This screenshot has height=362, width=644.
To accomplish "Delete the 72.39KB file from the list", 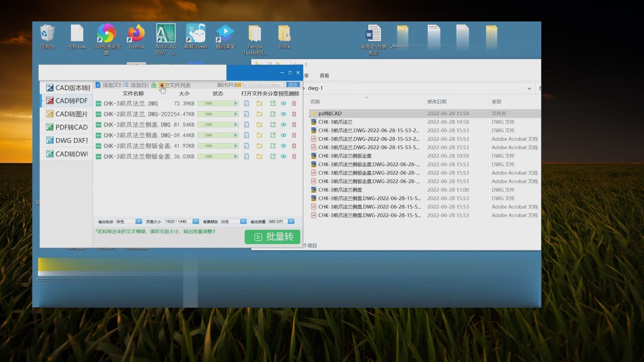I will click(x=294, y=104).
